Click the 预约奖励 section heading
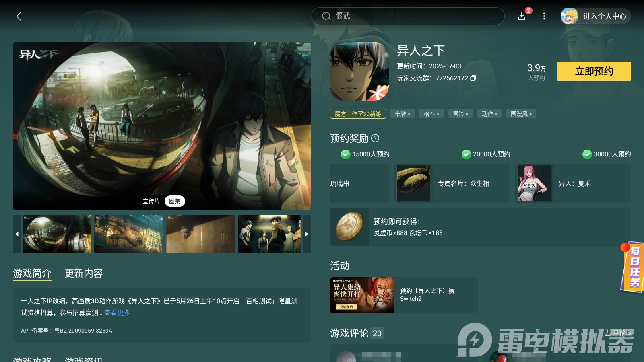Image resolution: width=644 pixels, height=362 pixels. tap(349, 138)
